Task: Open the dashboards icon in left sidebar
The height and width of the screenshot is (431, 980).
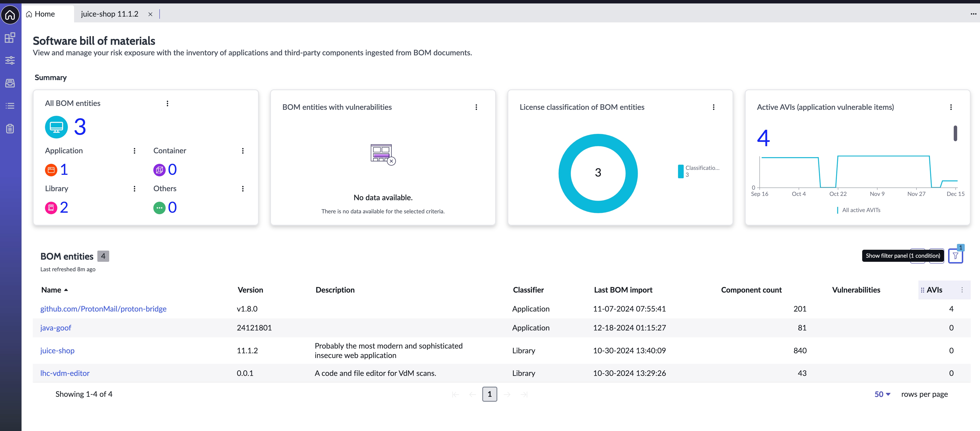Action: tap(10, 38)
